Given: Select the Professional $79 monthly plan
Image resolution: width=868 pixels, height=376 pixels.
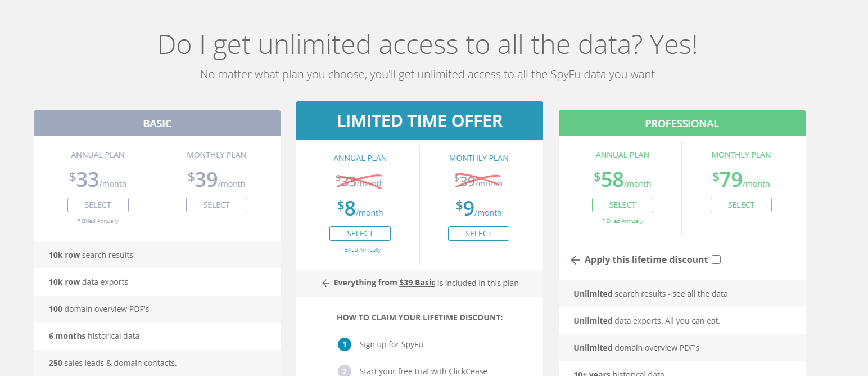Looking at the screenshot, I should coord(741,205).
